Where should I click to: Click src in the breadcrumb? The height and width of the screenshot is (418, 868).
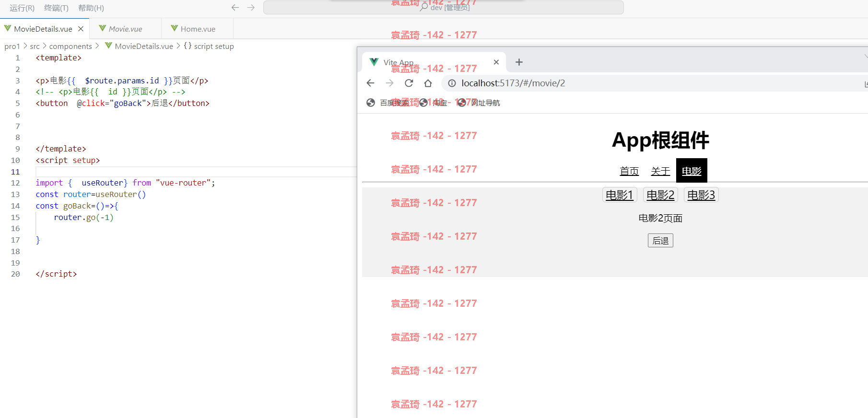tap(35, 46)
